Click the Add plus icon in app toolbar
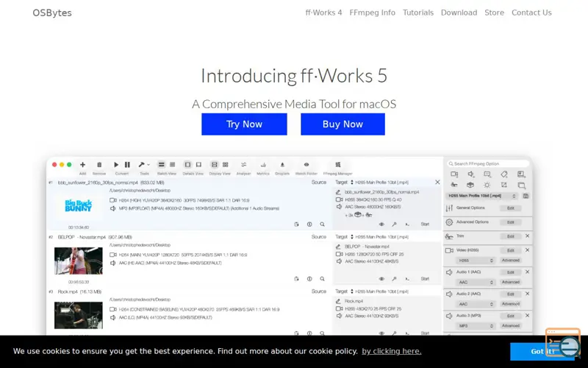This screenshot has height=368, width=588. coord(82,164)
